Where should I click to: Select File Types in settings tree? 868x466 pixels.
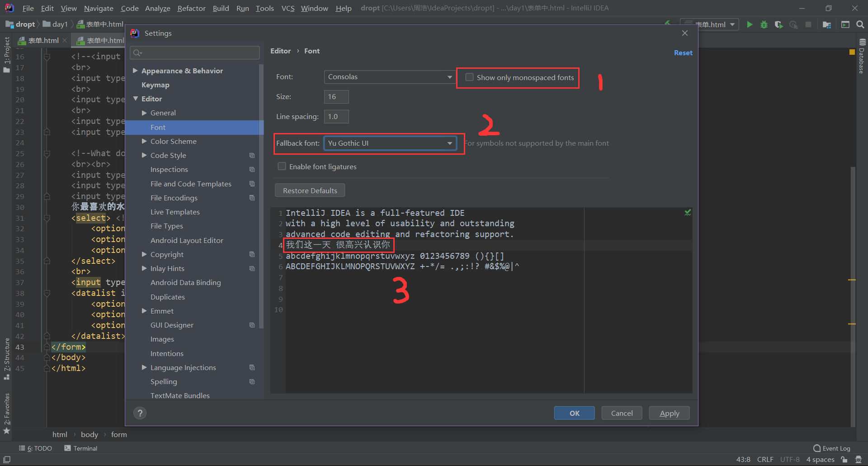[x=167, y=226]
